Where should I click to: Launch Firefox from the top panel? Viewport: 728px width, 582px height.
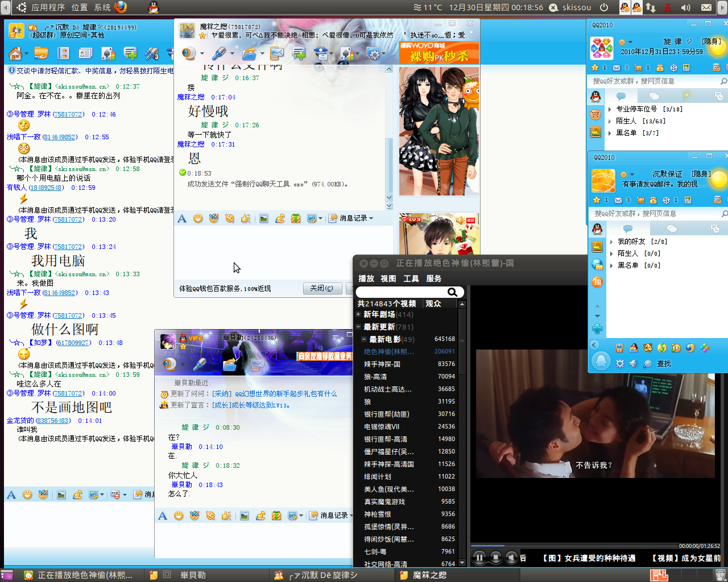121,7
